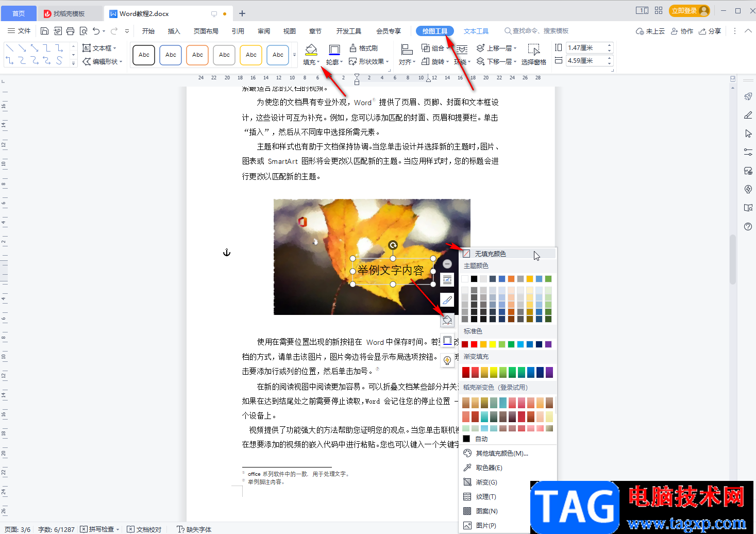This screenshot has width=756, height=534.
Task: Pick yellow in standard colors row
Action: click(x=493, y=344)
